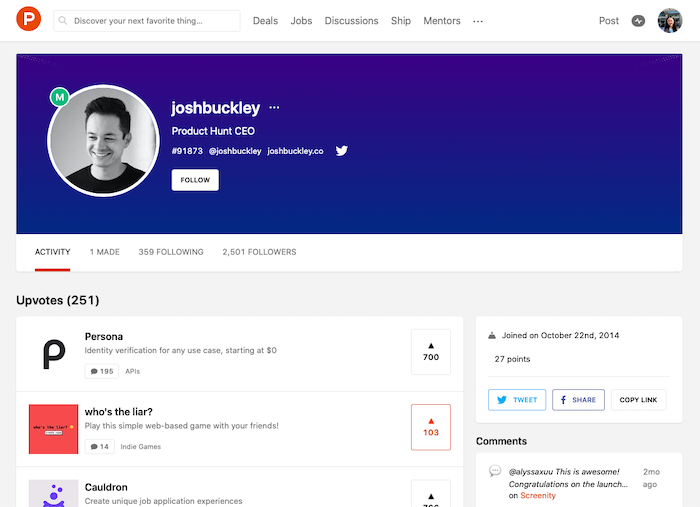This screenshot has width=700, height=507.
Task: View who's the liar? 14 comments
Action: [100, 447]
